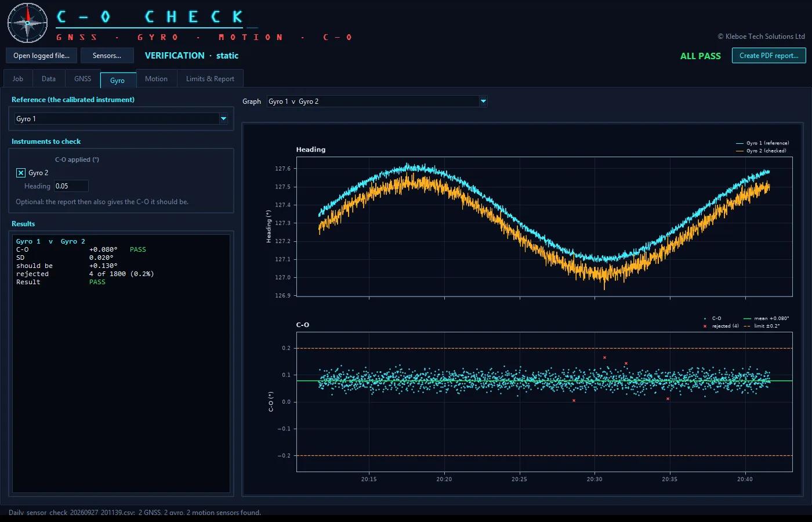Click the 'Optional: the report then also gives' hint text

pyautogui.click(x=102, y=202)
